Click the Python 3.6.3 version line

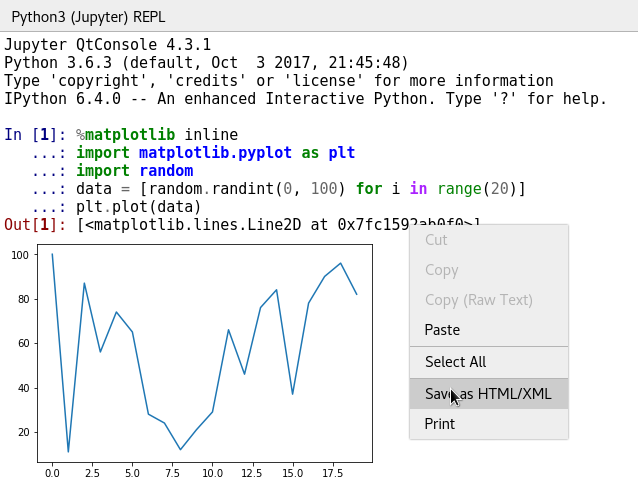coord(206,63)
